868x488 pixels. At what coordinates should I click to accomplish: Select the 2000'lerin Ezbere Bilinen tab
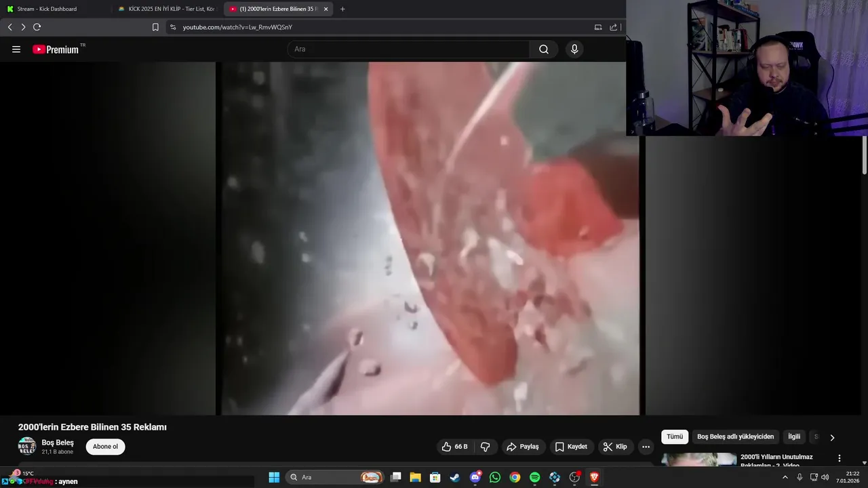pyautogui.click(x=278, y=9)
